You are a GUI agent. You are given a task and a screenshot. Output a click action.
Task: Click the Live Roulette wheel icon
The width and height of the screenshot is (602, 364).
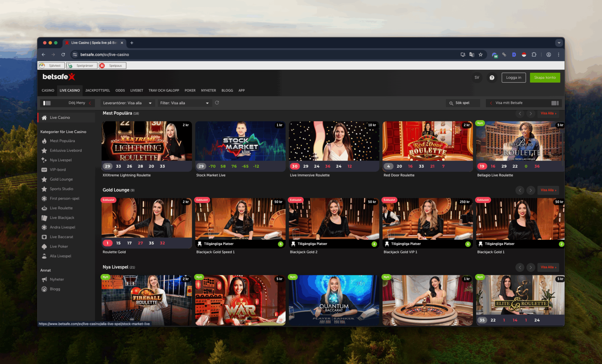pos(44,208)
